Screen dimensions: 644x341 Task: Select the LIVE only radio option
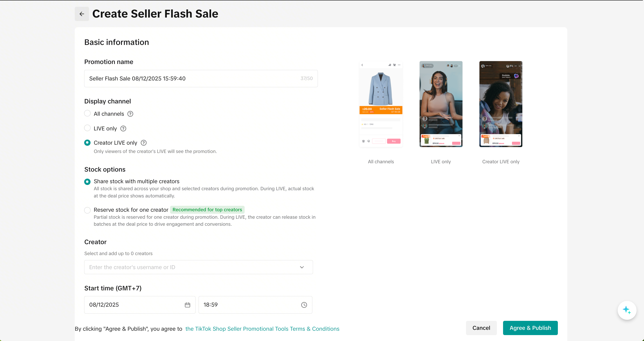point(87,128)
